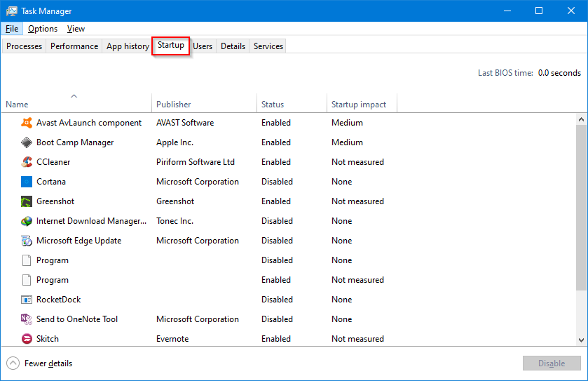
Task: Click the Internet Download Manager globe icon
Action: coord(27,221)
